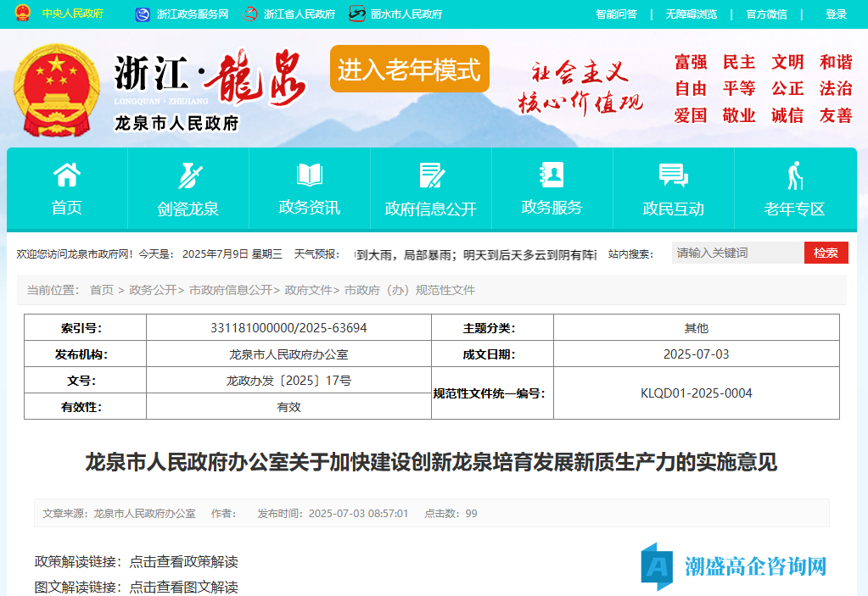Click the national emblem logo in header
The width and height of the screenshot is (868, 596).
pyautogui.click(x=57, y=89)
